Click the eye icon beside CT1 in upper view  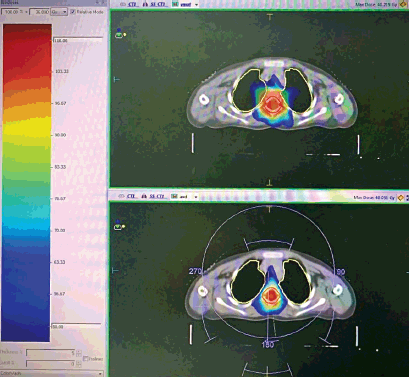122,4
